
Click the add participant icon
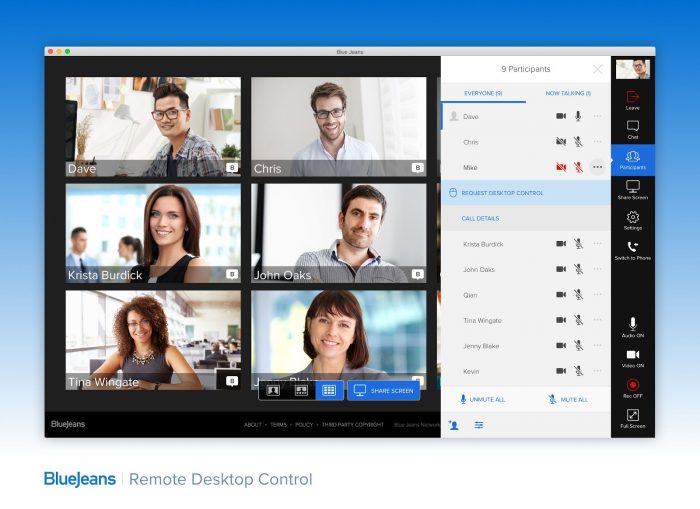coord(454,425)
